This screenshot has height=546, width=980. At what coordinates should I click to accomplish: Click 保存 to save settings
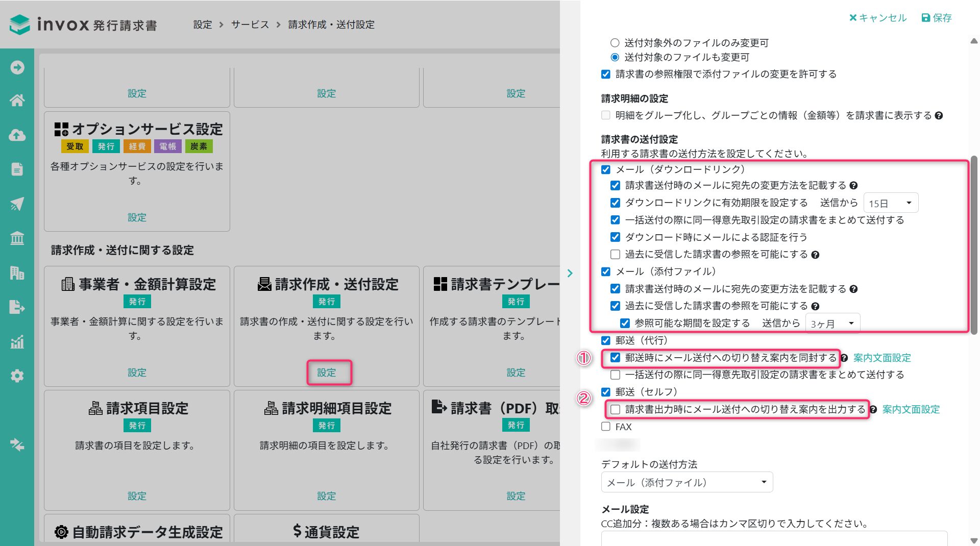tap(937, 18)
